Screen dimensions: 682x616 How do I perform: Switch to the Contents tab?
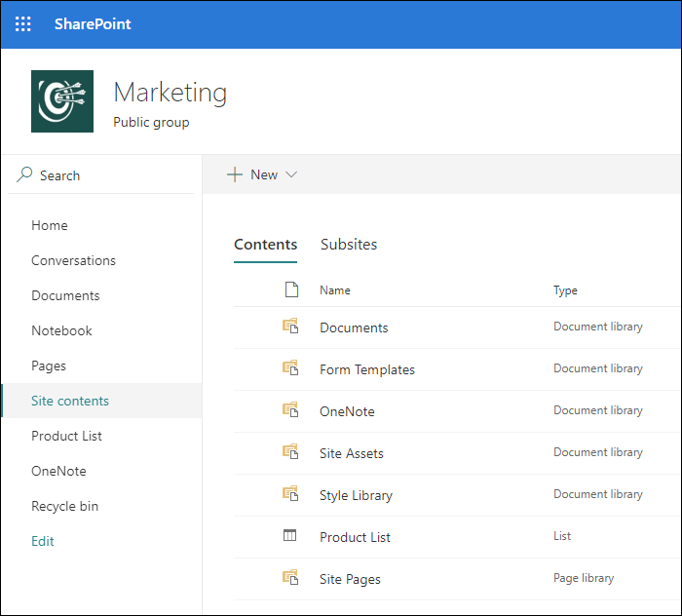[266, 245]
